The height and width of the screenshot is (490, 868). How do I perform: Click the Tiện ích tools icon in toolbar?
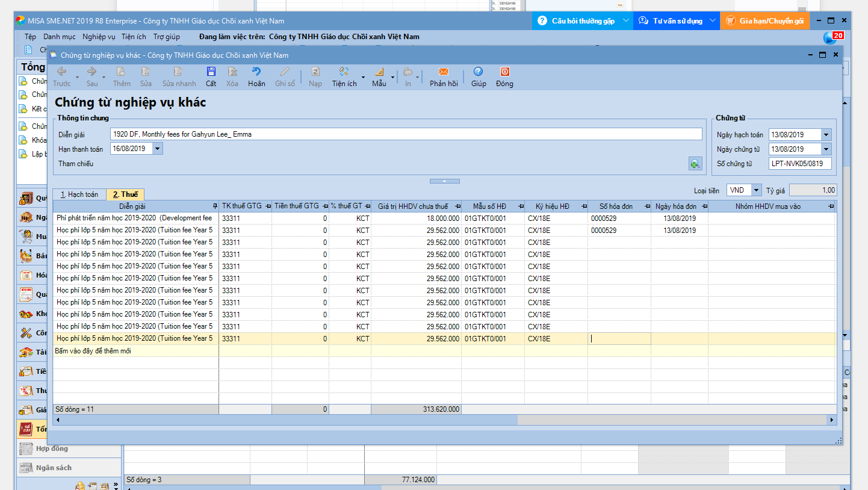[344, 72]
